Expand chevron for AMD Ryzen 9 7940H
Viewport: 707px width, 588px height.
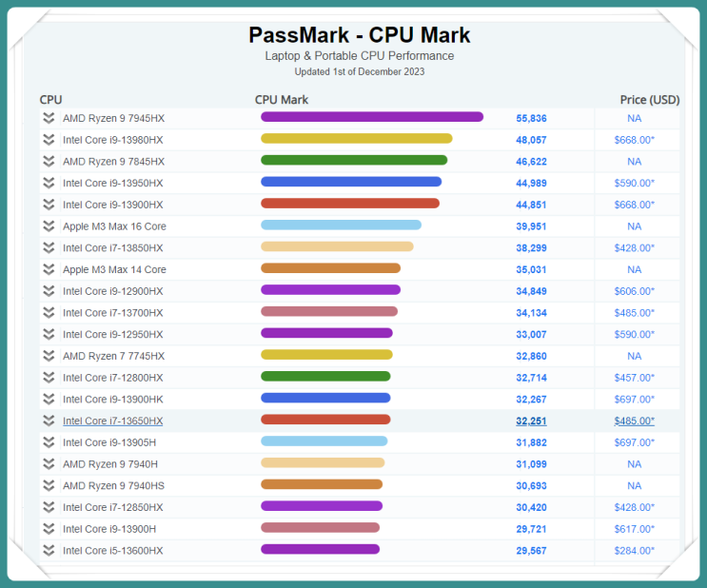click(x=49, y=464)
